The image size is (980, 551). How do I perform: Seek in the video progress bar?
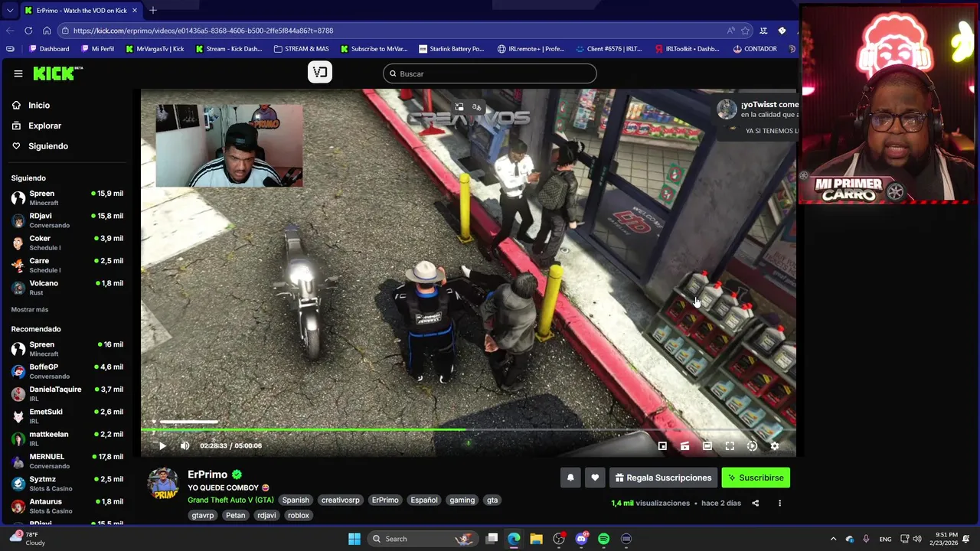469,430
